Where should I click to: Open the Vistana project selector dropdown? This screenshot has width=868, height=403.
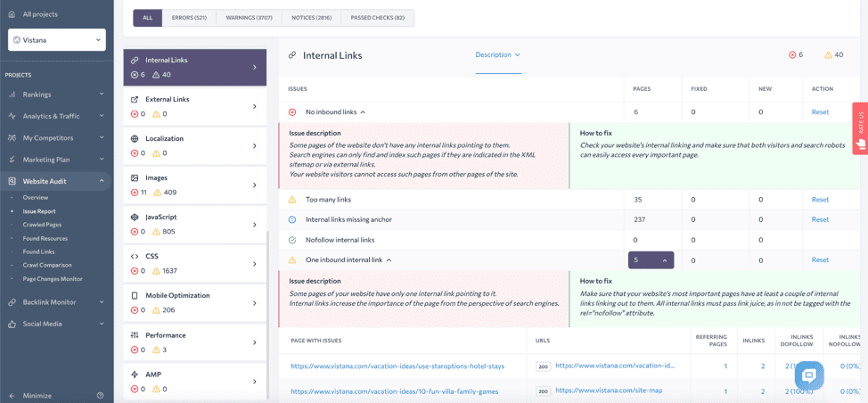[x=57, y=40]
